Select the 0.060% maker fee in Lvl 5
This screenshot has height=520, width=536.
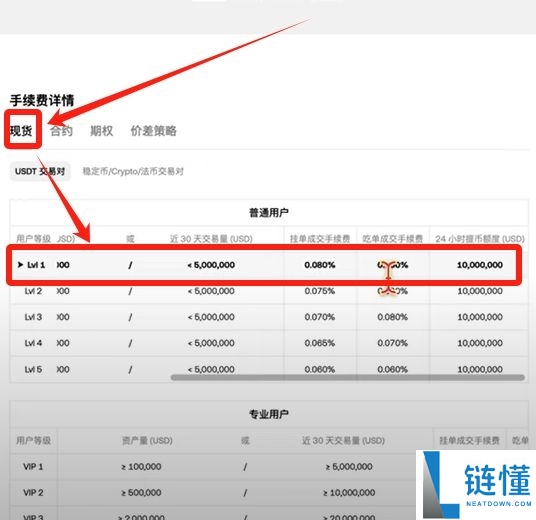pyautogui.click(x=320, y=369)
